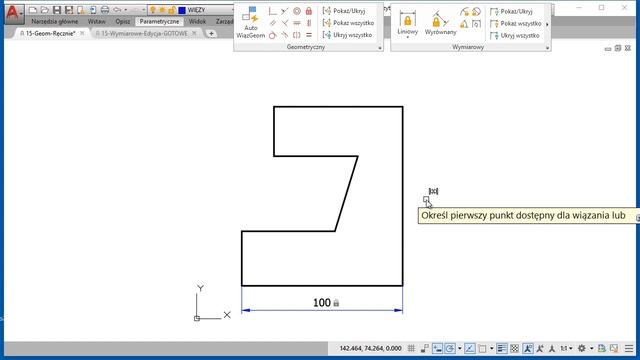The height and width of the screenshot is (360, 640).
Task: Select the Smooth constraint icon
Action: (285, 35)
